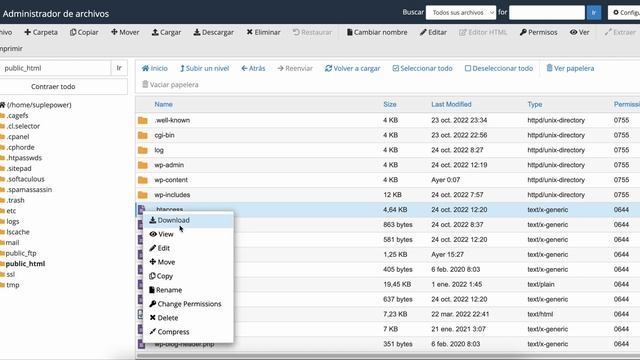Open .cpanel folder in tree

click(18, 137)
